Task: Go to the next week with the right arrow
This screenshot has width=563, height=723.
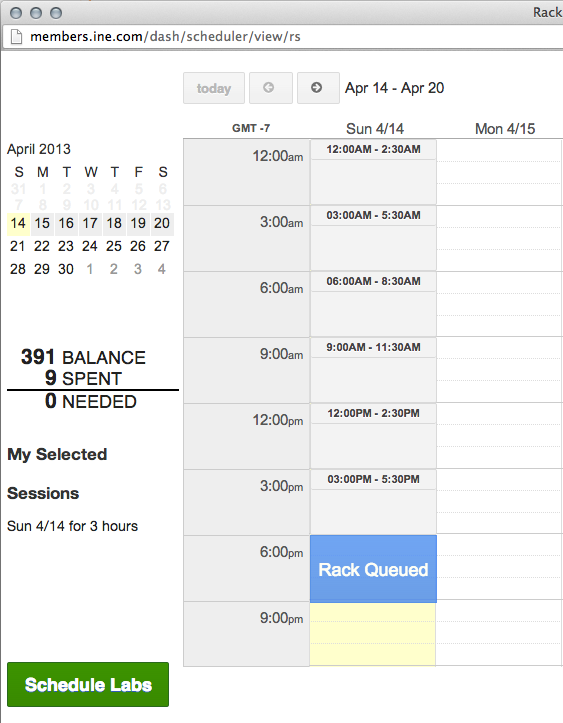Action: coord(318,88)
